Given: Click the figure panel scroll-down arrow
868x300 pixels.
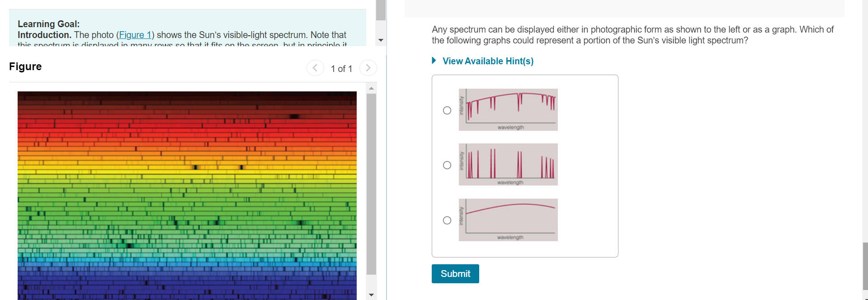Looking at the screenshot, I should pos(371,295).
